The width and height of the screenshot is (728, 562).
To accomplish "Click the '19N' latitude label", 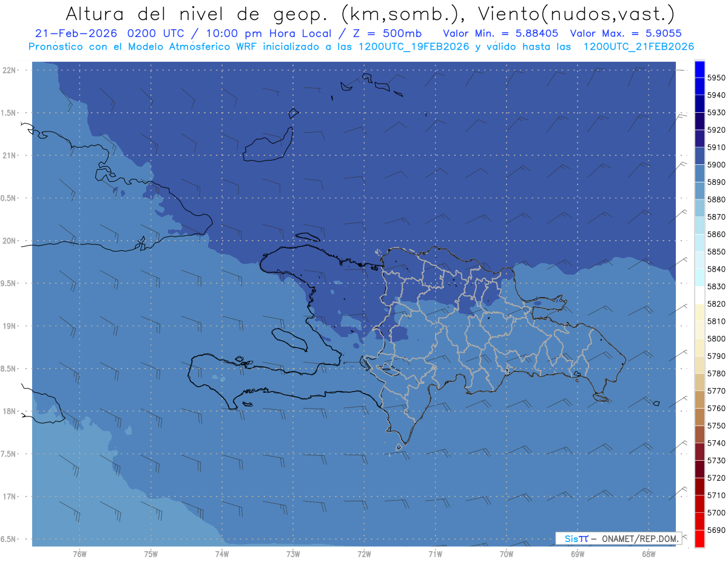I will [x=10, y=326].
